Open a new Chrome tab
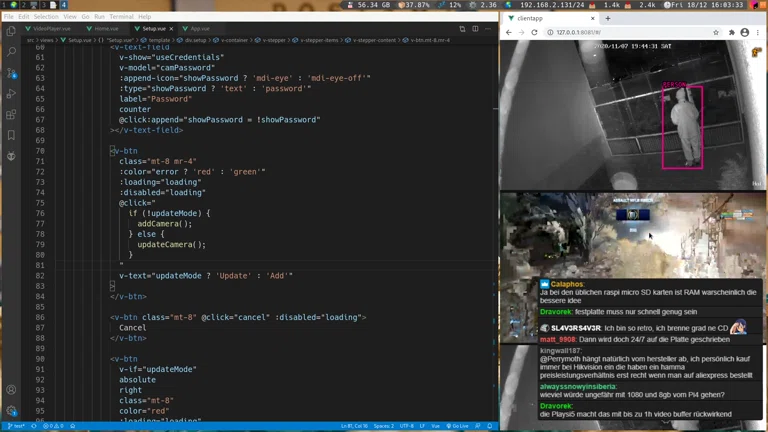768x432 pixels. pyautogui.click(x=608, y=18)
